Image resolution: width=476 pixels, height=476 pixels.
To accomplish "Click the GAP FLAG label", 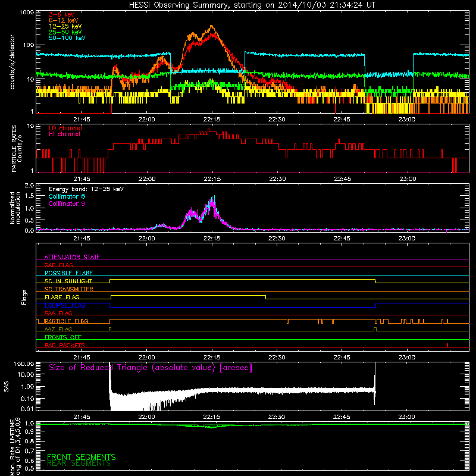I will 58,265.
